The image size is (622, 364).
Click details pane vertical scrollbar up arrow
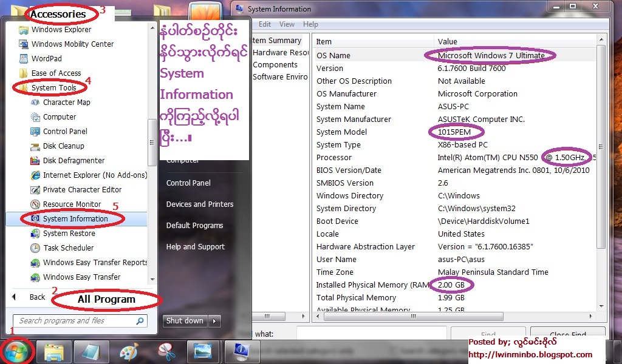pyautogui.click(x=601, y=39)
